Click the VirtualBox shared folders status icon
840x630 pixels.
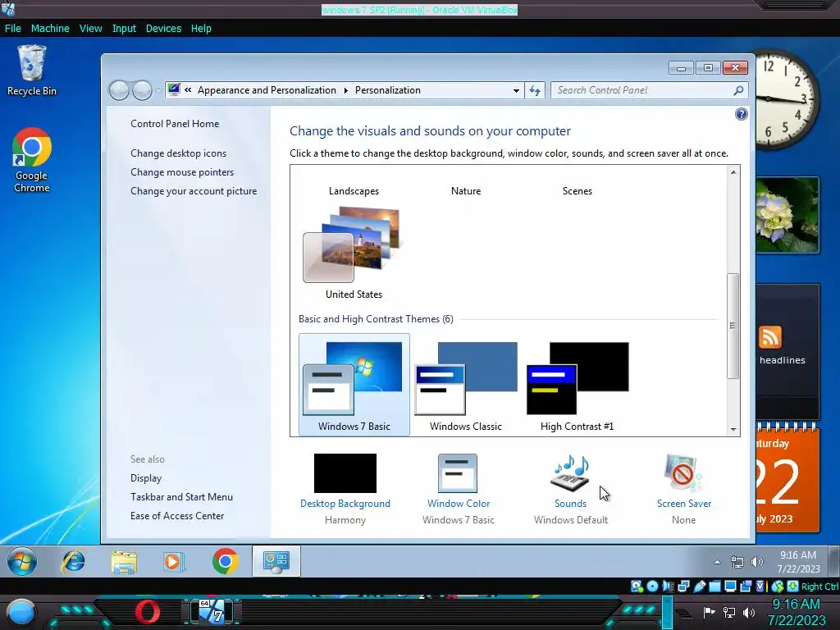[x=714, y=586]
